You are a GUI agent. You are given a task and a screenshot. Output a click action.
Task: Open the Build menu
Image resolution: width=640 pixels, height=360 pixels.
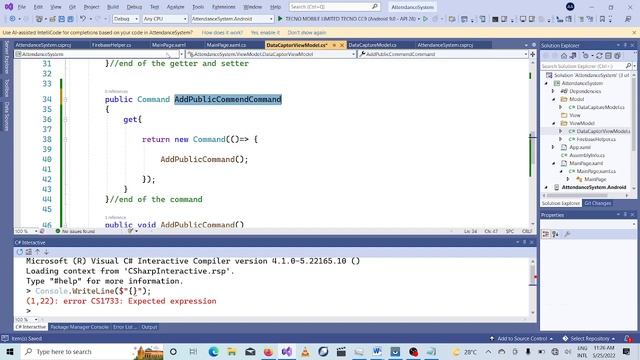click(113, 7)
